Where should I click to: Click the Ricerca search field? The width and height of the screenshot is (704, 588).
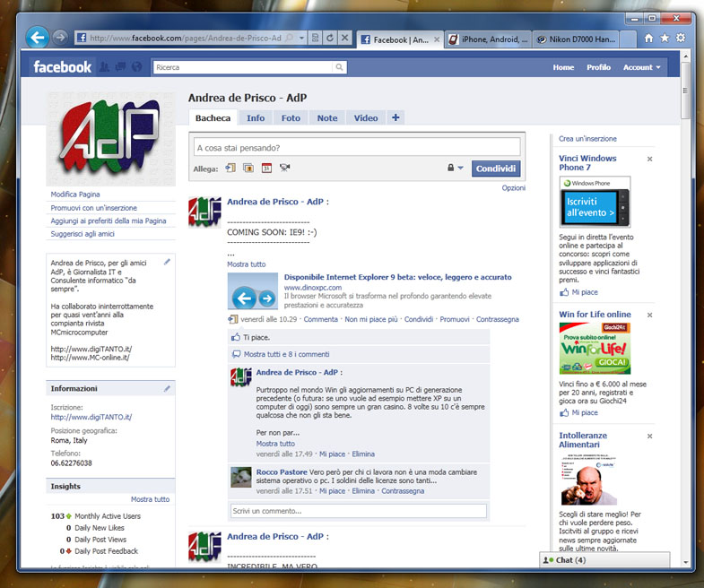point(243,67)
